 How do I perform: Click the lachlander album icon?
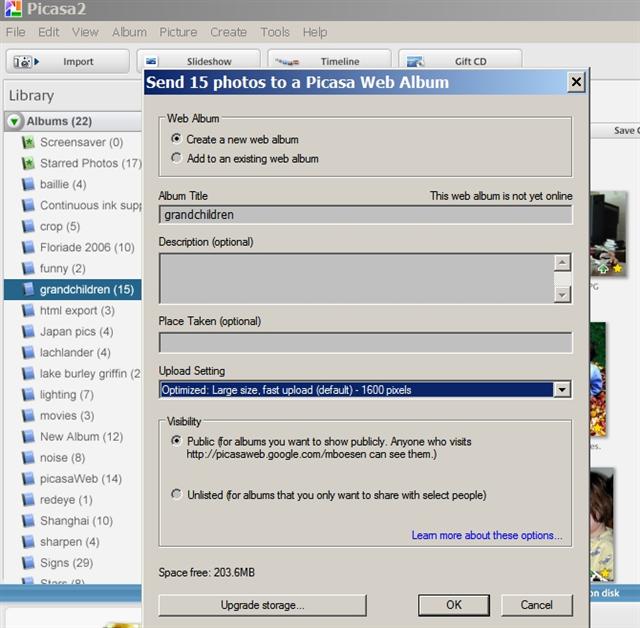click(28, 353)
